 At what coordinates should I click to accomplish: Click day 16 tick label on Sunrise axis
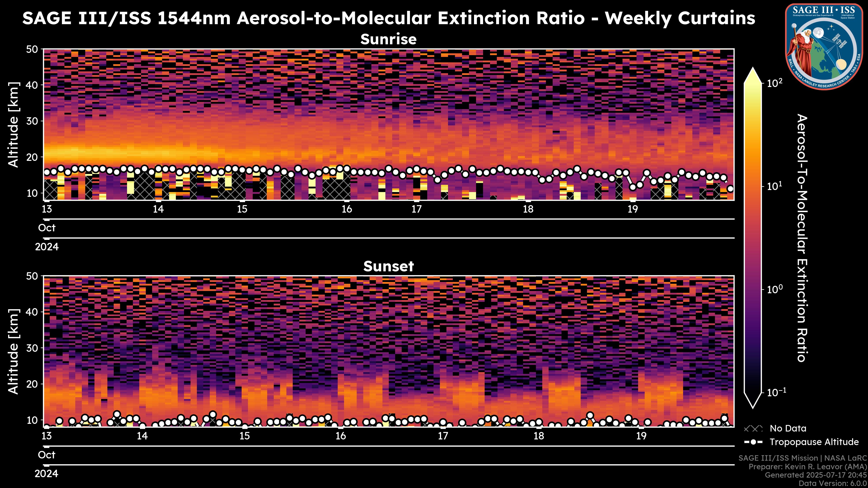[347, 209]
